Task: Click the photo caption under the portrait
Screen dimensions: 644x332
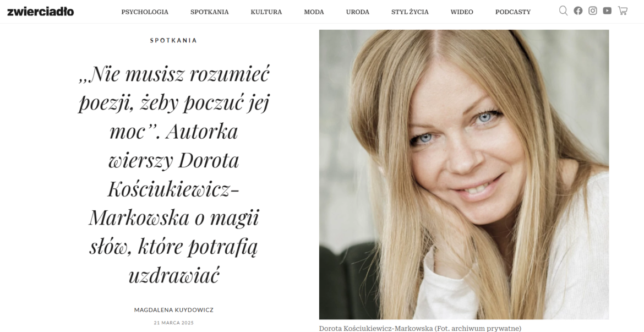Action: (420, 328)
